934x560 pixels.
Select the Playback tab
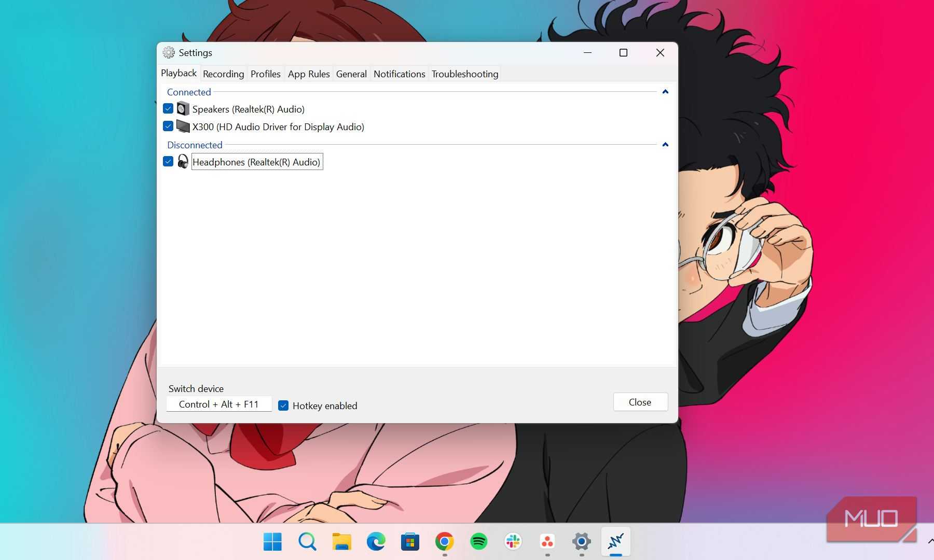pos(179,73)
